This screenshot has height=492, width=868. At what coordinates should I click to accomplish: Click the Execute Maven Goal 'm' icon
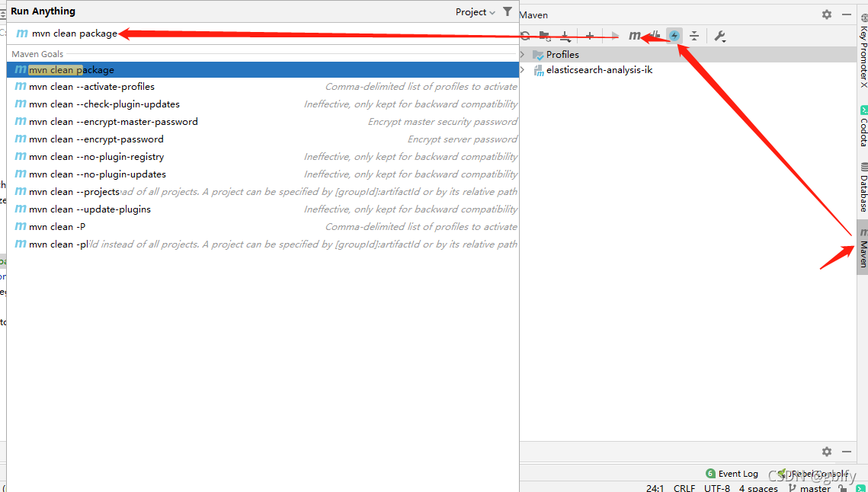(x=634, y=36)
